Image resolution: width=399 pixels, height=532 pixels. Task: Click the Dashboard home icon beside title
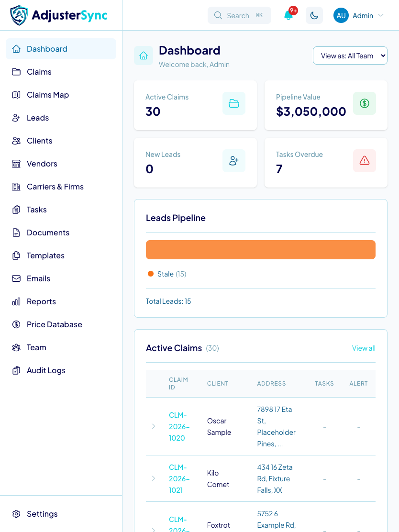[144, 55]
